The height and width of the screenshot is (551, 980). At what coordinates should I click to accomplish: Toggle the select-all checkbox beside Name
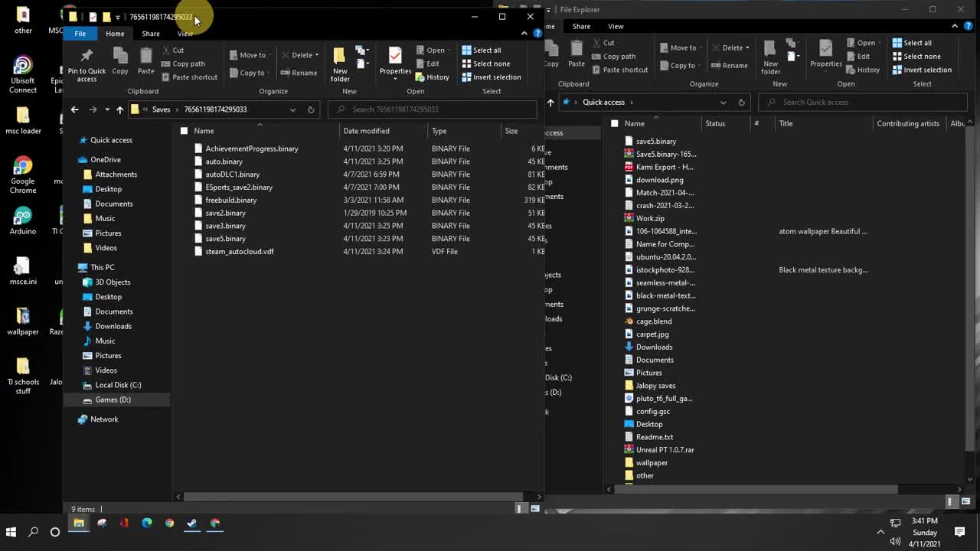pyautogui.click(x=184, y=131)
